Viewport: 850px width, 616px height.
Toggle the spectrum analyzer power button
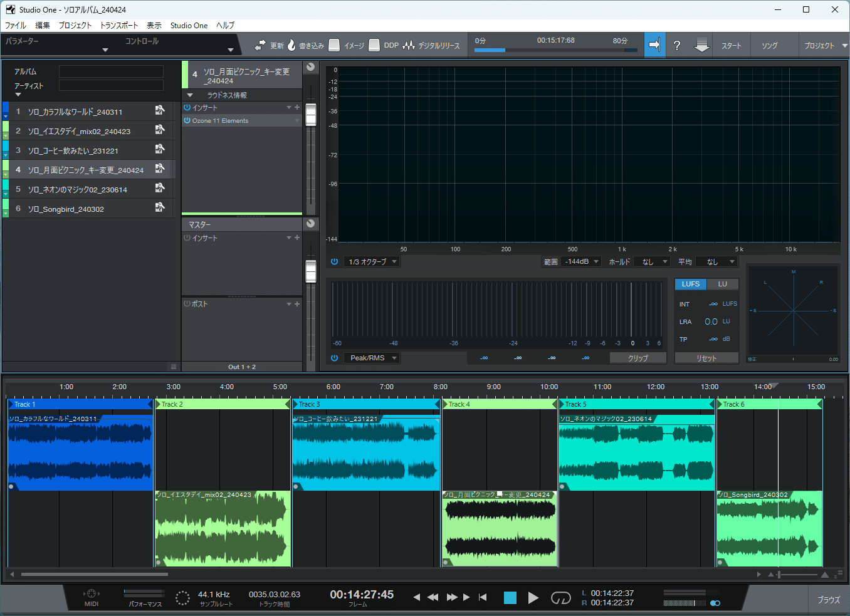tap(334, 262)
